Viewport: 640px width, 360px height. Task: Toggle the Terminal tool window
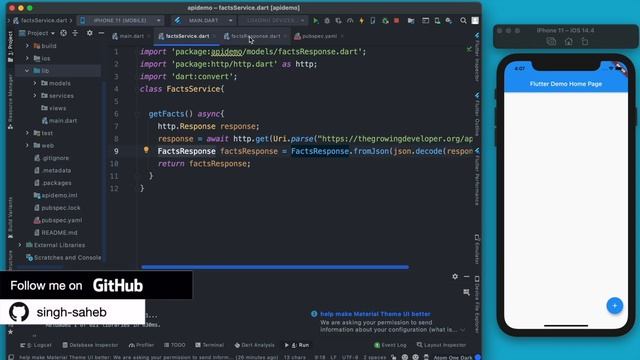(210, 345)
